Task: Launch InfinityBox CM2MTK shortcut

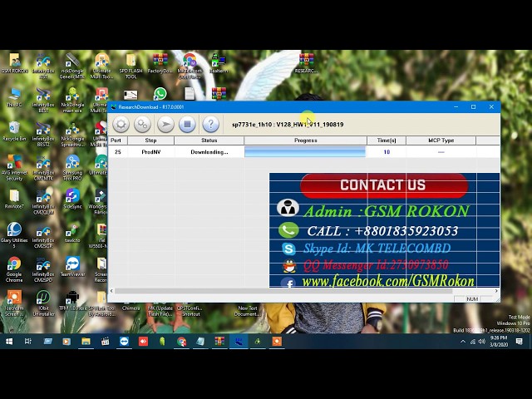Action: 43,168
